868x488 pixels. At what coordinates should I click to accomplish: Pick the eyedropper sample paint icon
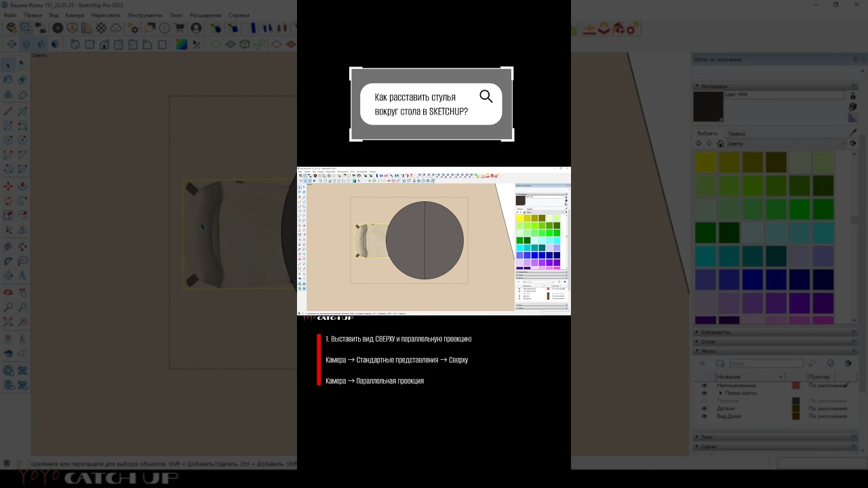(x=853, y=133)
